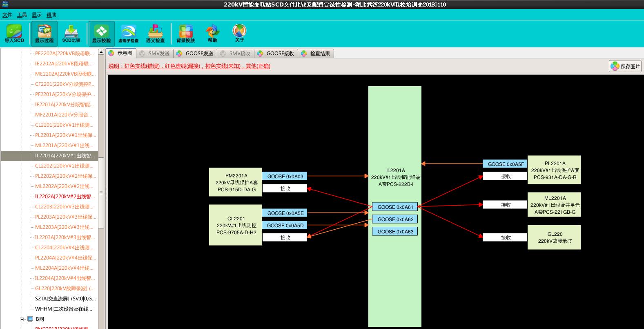The height and width of the screenshot is (329, 644).
Task: Click the GOOSE 0x0A61 block in diagram
Action: pos(395,207)
